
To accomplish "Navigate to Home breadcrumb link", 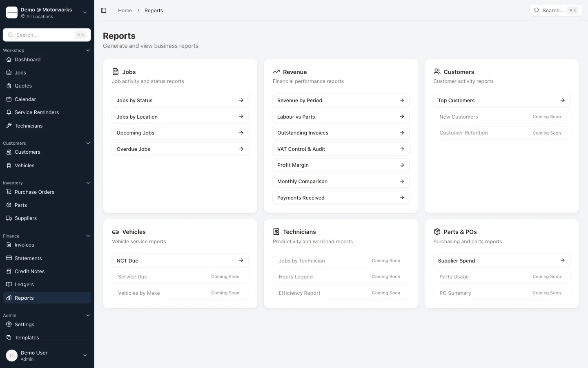I will pos(125,11).
